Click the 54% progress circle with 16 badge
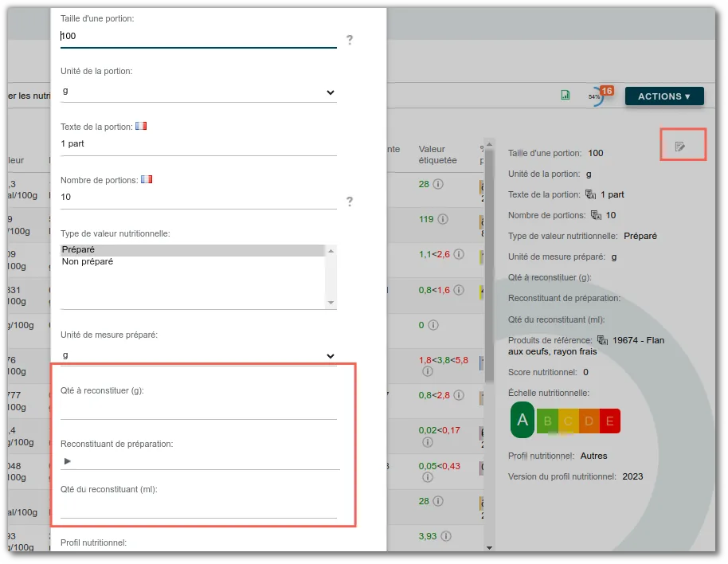This screenshot has height=564, width=728. click(x=599, y=96)
